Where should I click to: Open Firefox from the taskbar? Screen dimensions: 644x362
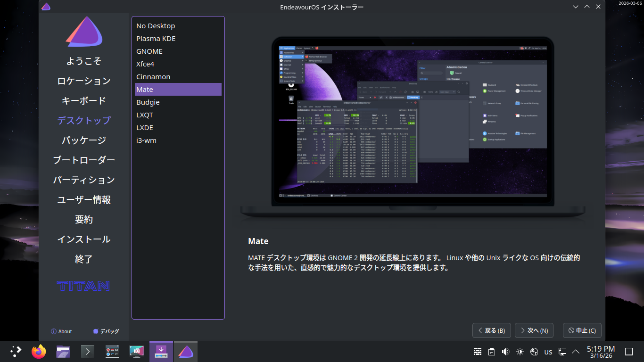coord(39,352)
